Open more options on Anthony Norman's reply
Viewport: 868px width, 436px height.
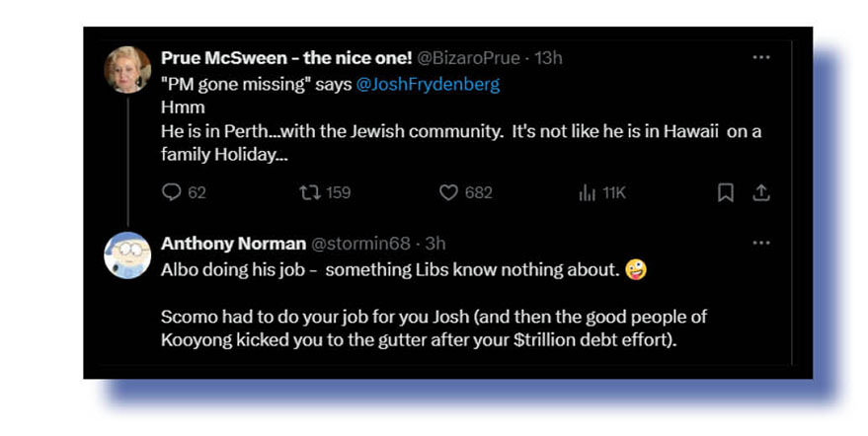[760, 243]
